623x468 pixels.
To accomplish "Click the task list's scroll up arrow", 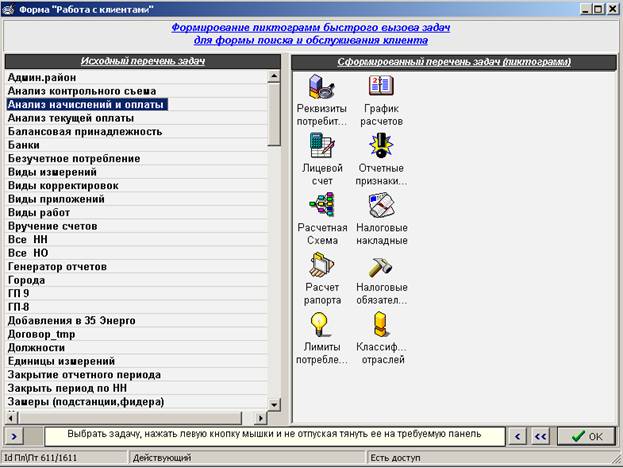I will click(x=274, y=76).
